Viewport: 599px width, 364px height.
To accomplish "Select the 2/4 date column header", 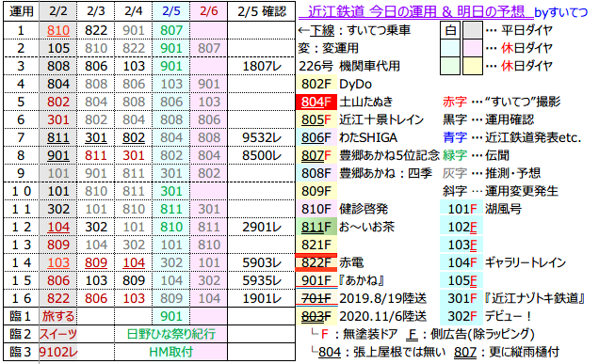I will point(134,11).
